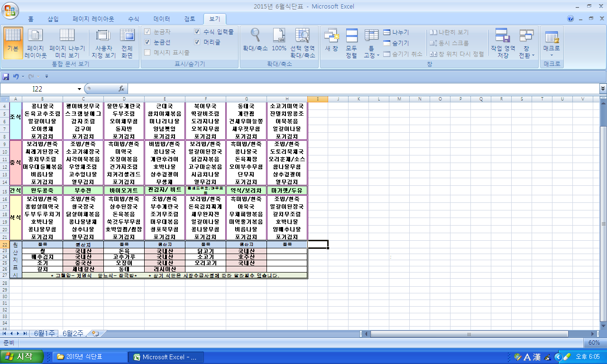Click the 60% zoom level indicator

(x=594, y=343)
